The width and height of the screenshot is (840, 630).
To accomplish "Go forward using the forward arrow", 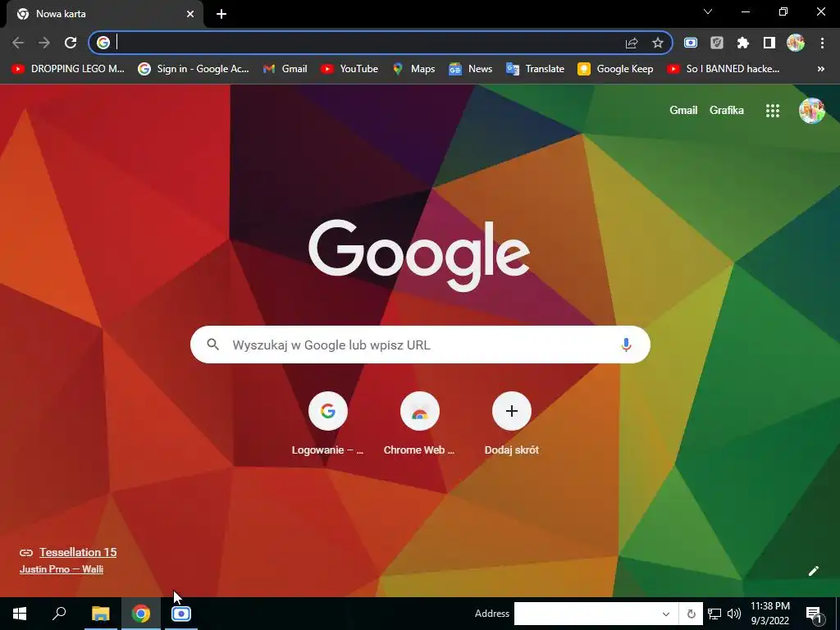I will 44,43.
